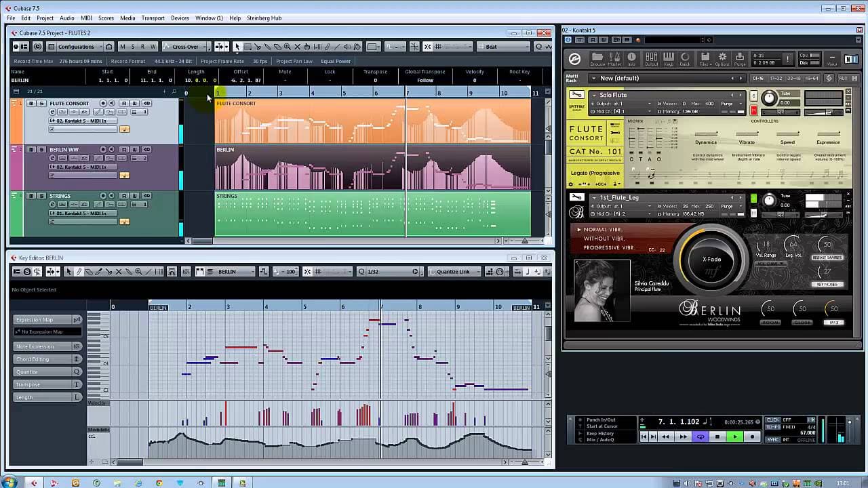
Task: Open Steinberg Hub menu
Action: (x=264, y=18)
